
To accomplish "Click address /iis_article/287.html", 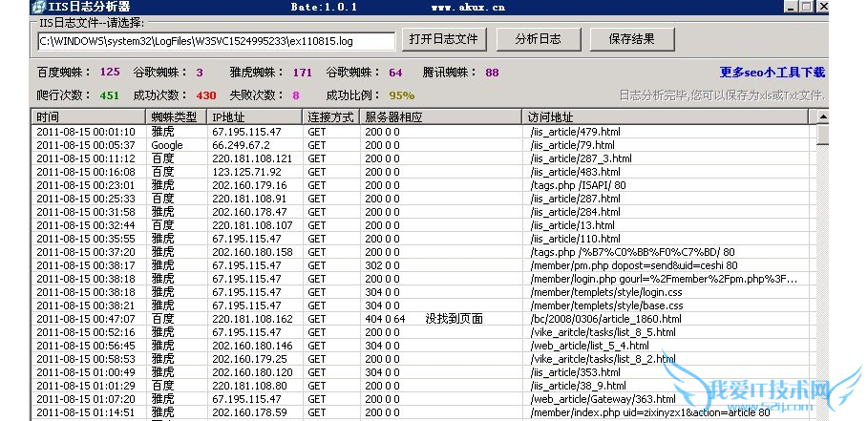I will pos(575,199).
